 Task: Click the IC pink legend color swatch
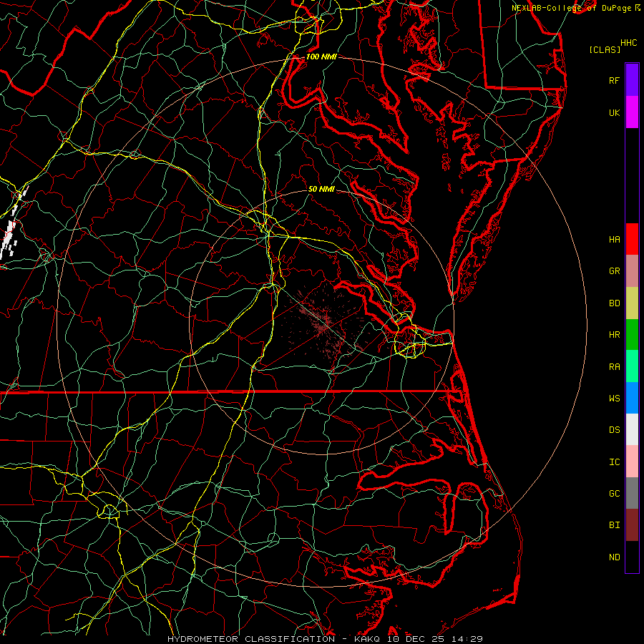632,462
